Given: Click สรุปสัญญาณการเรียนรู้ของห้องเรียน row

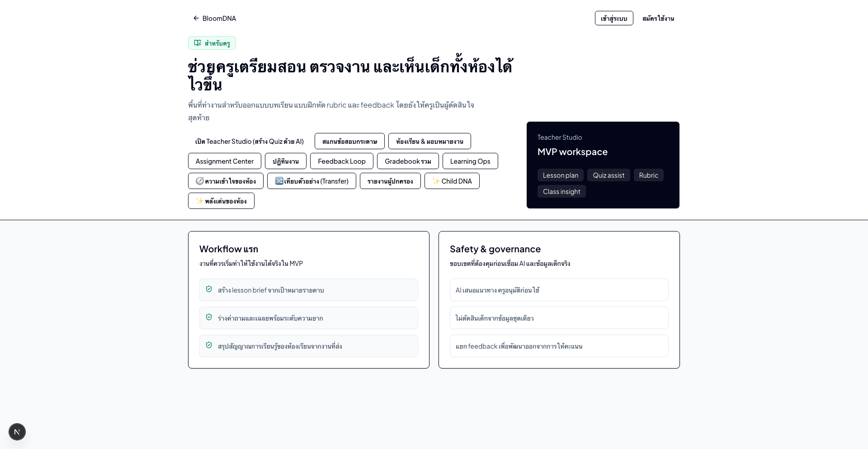Looking at the screenshot, I should pyautogui.click(x=309, y=346).
